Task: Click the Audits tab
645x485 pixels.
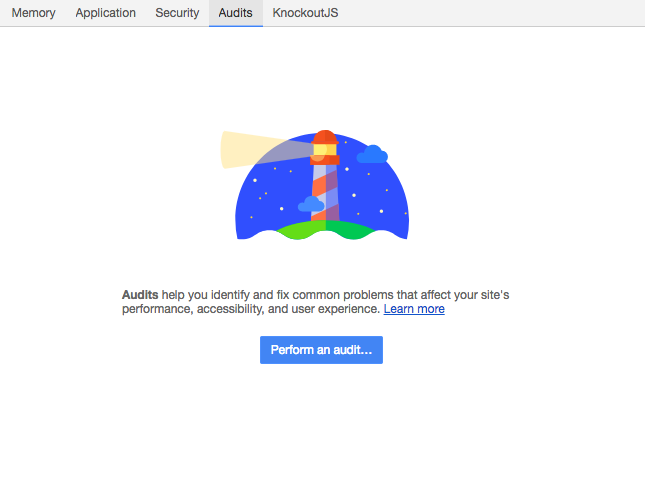Action: 235,13
